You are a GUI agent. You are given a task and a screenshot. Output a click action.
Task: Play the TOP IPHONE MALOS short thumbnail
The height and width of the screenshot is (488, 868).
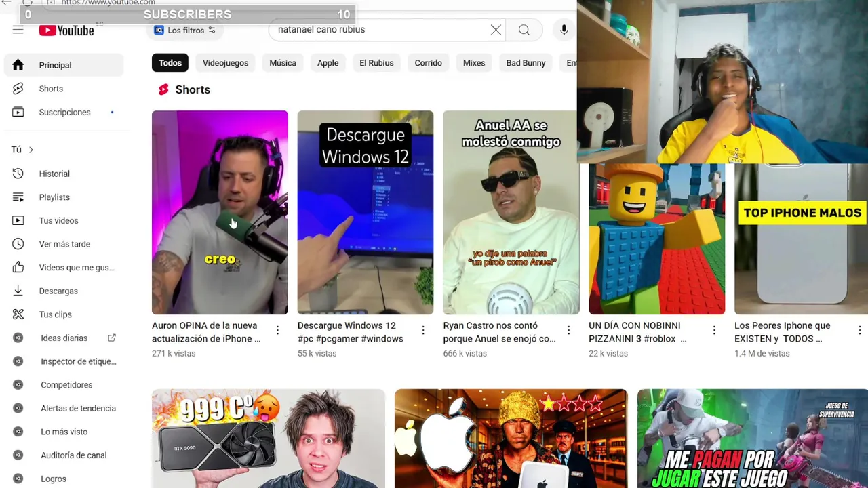[801, 239]
